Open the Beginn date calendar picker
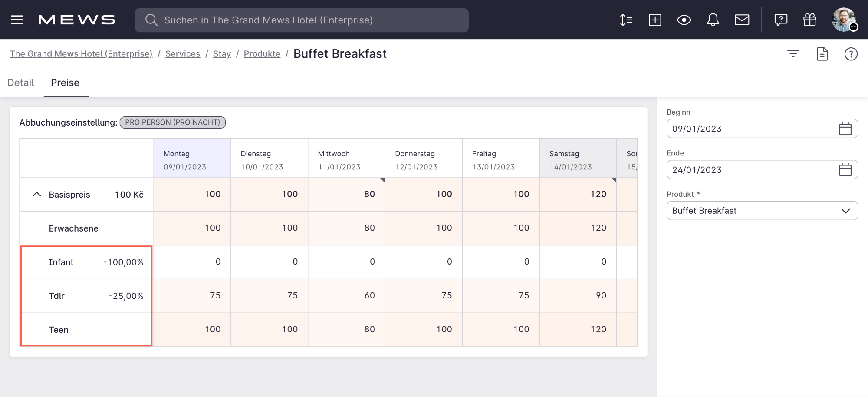Screen dimensions: 868x397 845,129
